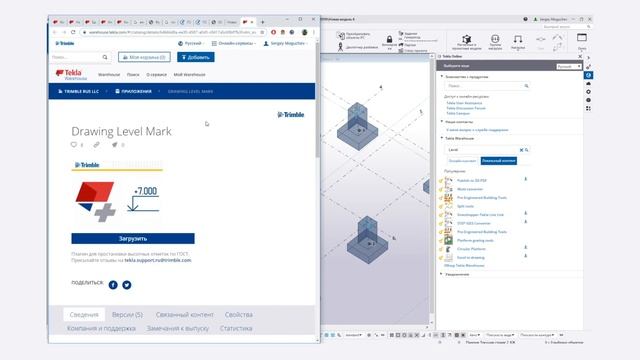Switch to the Свойства tab
640x360 pixels.
coord(239,315)
